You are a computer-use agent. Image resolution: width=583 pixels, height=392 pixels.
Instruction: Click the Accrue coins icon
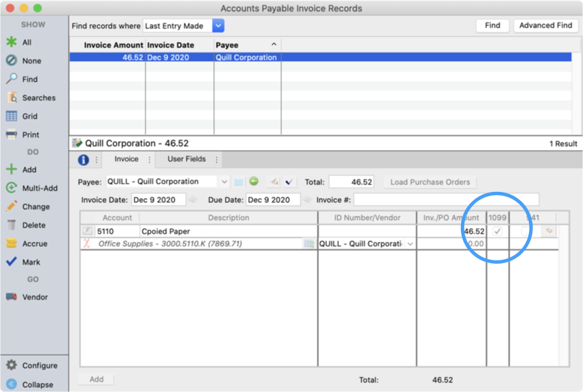(x=11, y=243)
